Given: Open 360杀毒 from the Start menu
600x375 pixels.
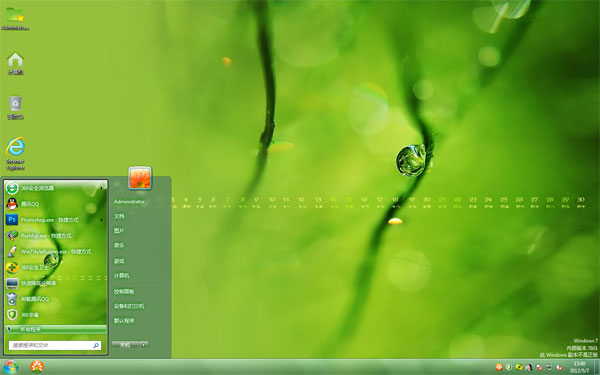Looking at the screenshot, I should coord(55,315).
